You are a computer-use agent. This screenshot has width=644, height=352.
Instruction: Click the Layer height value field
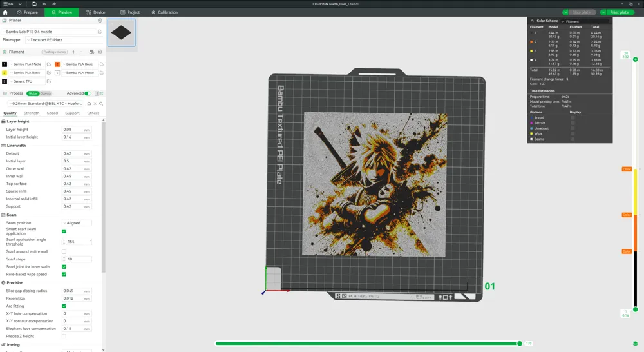pos(77,130)
